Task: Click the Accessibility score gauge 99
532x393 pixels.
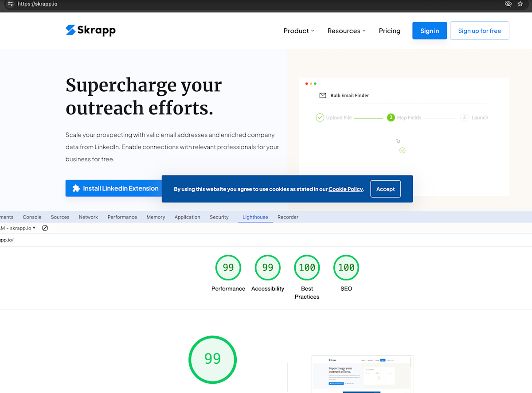Action: click(268, 268)
